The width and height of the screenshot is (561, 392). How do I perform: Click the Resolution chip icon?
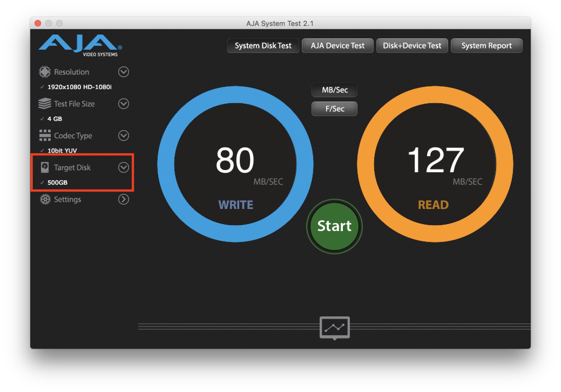pyautogui.click(x=45, y=72)
